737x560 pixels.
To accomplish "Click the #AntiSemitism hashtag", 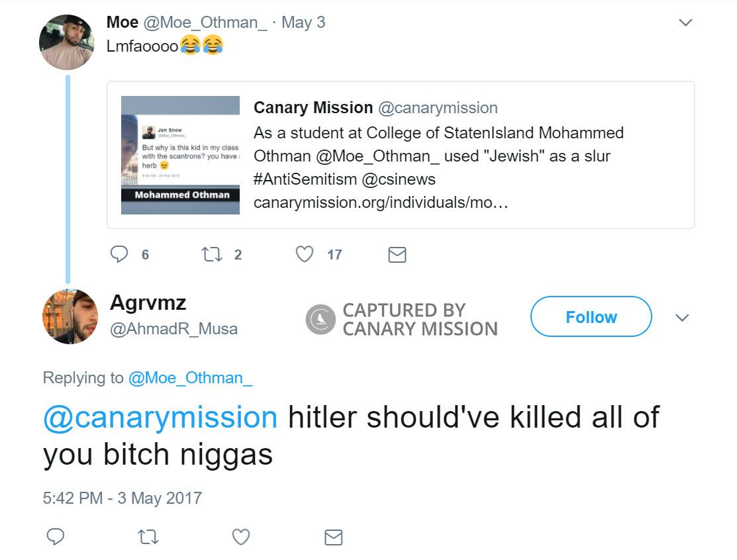I will (x=294, y=179).
